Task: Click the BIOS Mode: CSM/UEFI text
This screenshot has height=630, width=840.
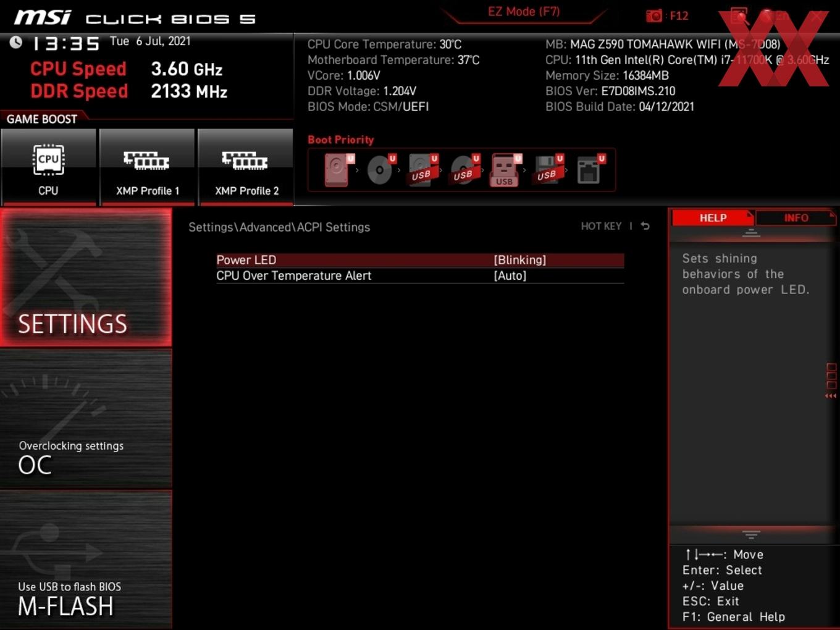Action: click(368, 106)
